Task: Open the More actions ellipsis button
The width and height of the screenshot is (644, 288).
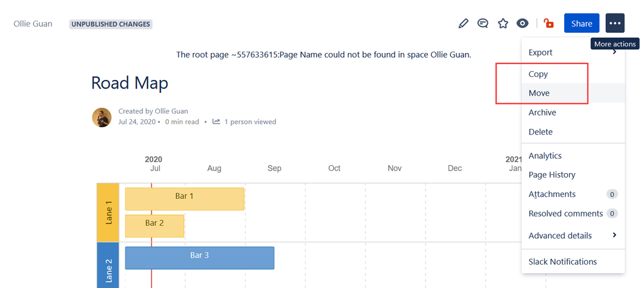Action: (x=615, y=23)
